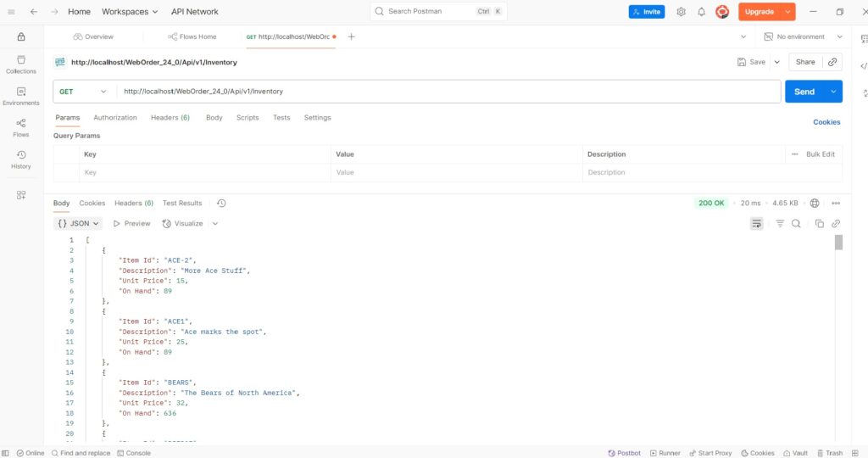Open the request Settings tab

tap(317, 117)
